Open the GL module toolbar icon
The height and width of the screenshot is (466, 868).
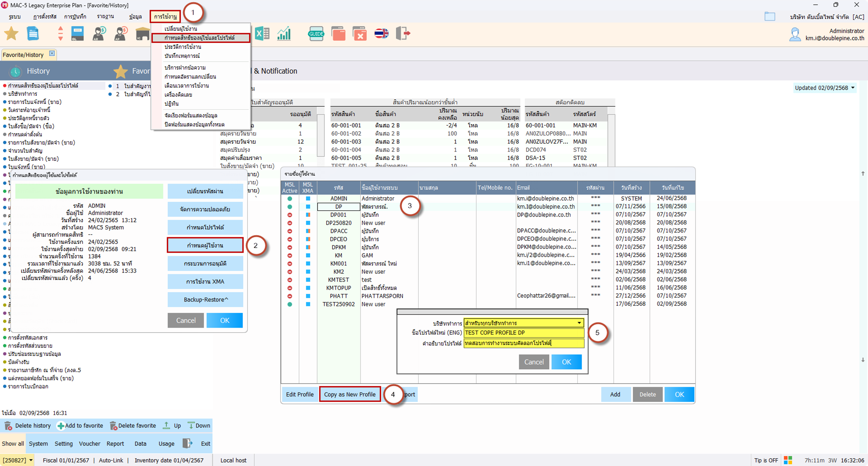click(78, 34)
